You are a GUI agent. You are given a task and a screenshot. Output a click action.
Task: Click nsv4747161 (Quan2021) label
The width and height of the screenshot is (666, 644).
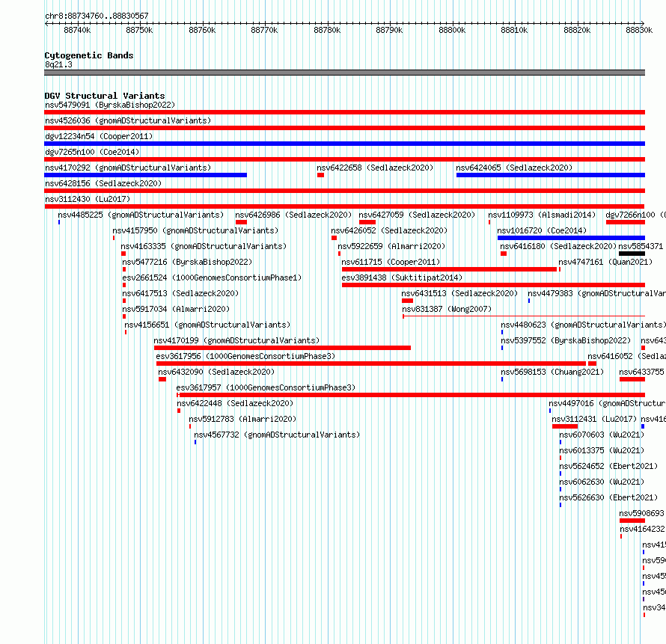(605, 262)
